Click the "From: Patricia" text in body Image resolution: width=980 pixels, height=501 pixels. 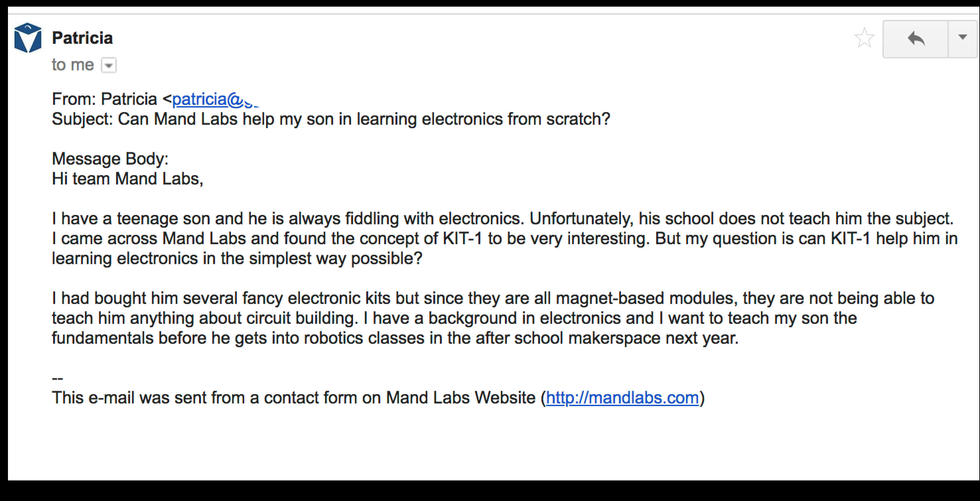point(104,99)
